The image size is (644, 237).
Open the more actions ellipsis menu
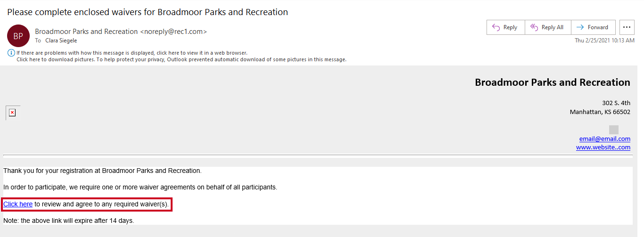coord(627,27)
